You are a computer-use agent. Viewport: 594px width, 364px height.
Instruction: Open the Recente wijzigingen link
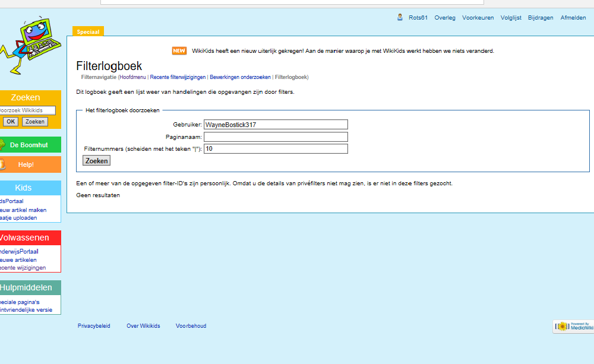click(x=23, y=268)
